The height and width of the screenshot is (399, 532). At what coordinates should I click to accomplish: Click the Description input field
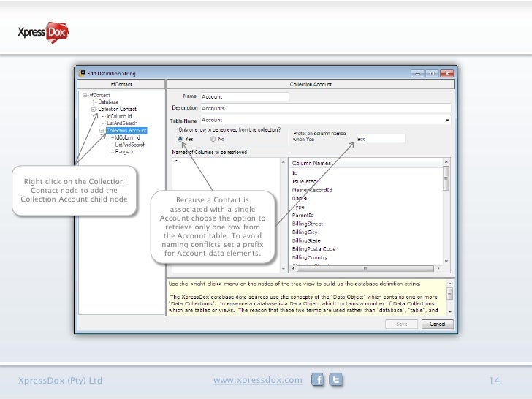tap(326, 108)
